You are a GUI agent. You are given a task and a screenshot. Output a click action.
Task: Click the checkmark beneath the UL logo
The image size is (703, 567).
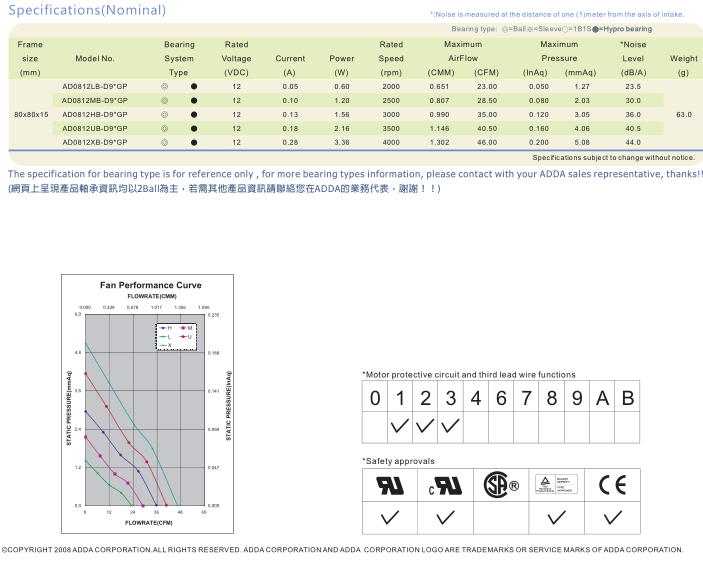(390, 517)
